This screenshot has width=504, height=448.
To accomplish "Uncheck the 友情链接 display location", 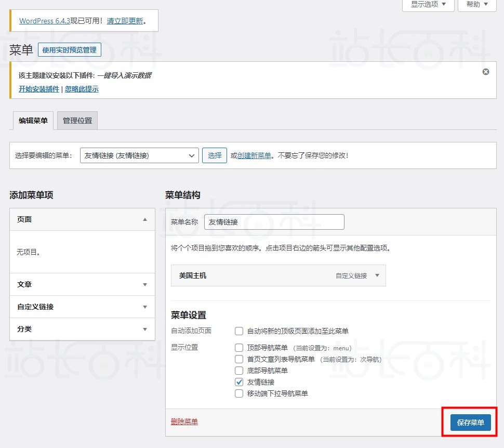I will tap(239, 382).
